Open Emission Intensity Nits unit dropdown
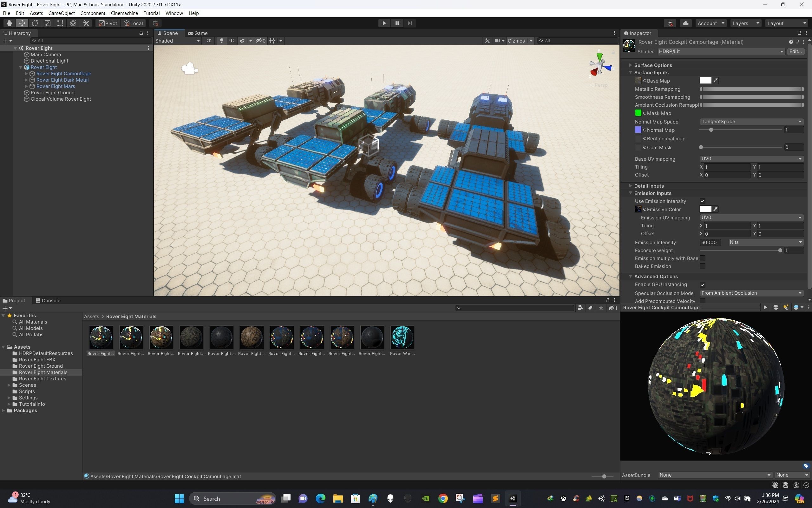The height and width of the screenshot is (508, 812). click(766, 242)
